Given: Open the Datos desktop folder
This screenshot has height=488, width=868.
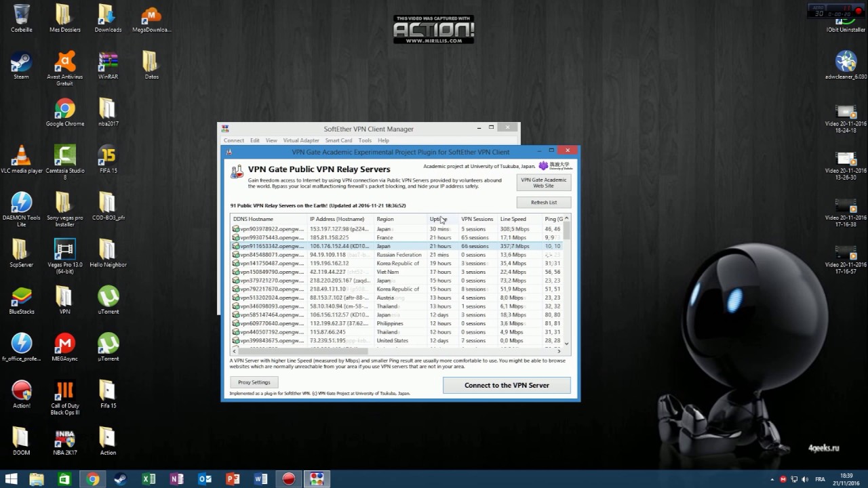Looking at the screenshot, I should 151,65.
